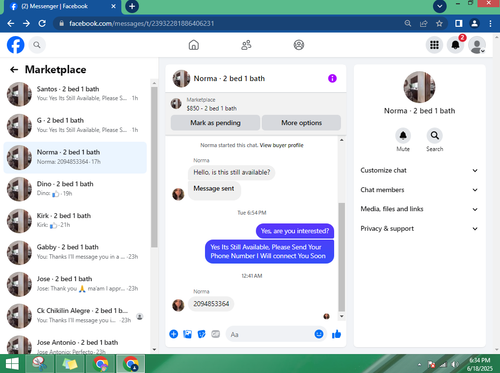Click the browser address bar URL
The width and height of the screenshot is (500, 373).
point(142,23)
